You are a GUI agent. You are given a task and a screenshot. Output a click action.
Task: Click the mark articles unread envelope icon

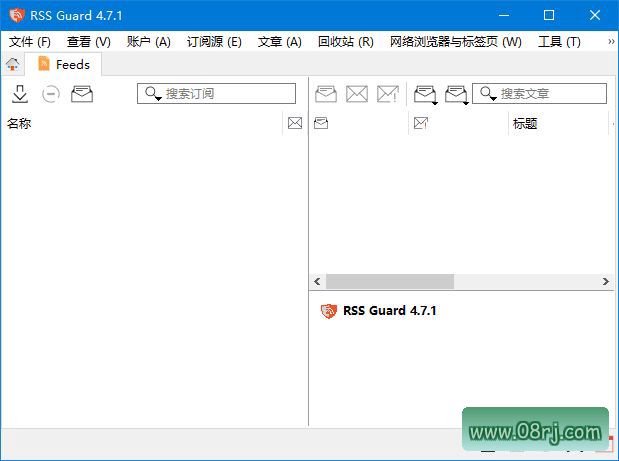(x=357, y=94)
